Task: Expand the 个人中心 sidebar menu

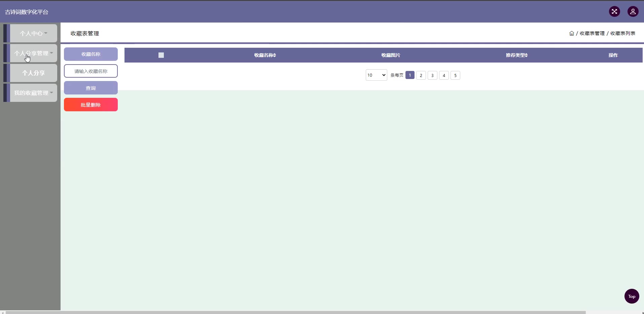Action: (x=33, y=33)
